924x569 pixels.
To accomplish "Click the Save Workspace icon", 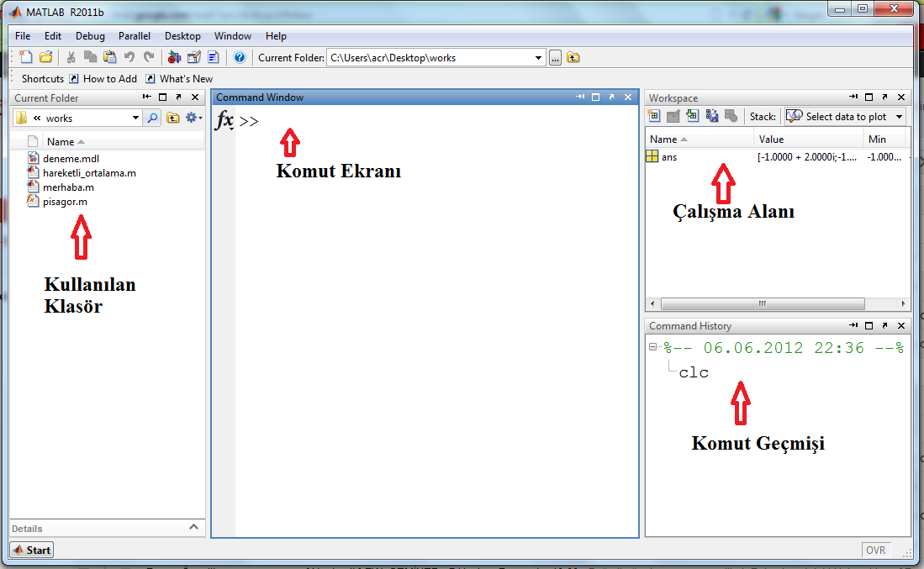I will point(712,116).
